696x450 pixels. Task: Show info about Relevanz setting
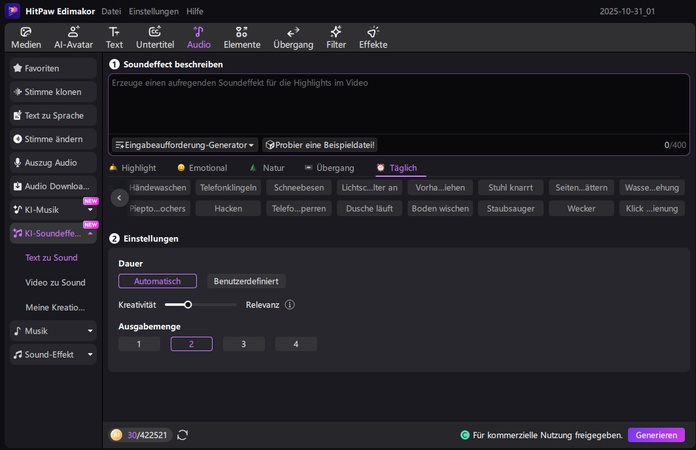290,304
